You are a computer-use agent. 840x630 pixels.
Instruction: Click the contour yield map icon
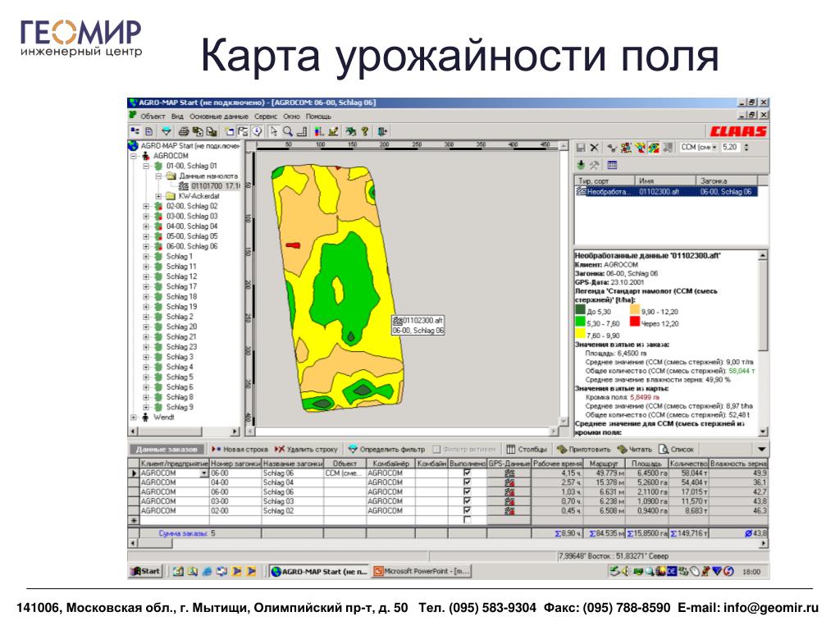tap(654, 148)
